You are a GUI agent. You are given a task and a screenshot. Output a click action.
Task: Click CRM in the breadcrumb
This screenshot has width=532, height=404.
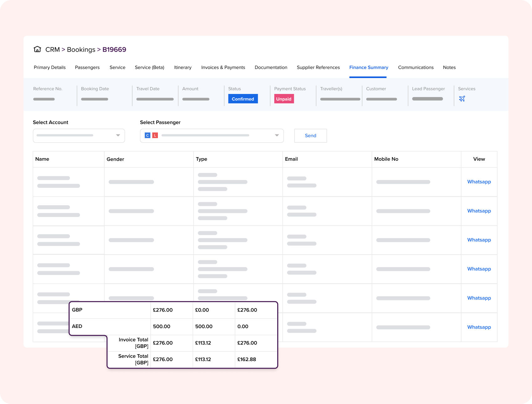click(53, 49)
